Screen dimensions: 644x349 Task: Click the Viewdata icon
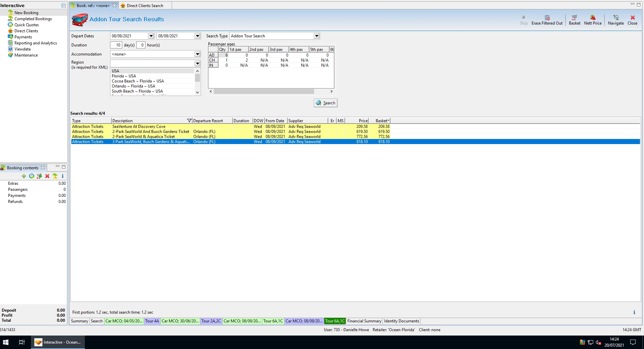click(x=10, y=49)
